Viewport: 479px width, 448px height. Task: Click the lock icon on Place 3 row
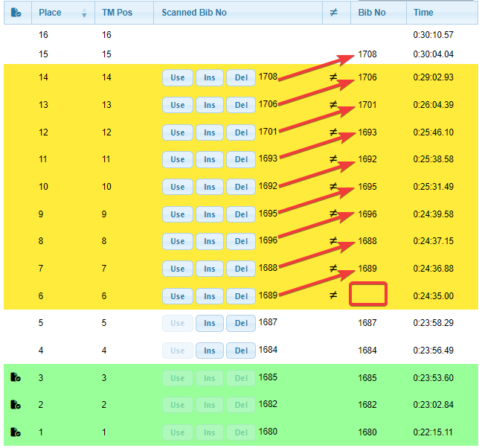(16, 377)
